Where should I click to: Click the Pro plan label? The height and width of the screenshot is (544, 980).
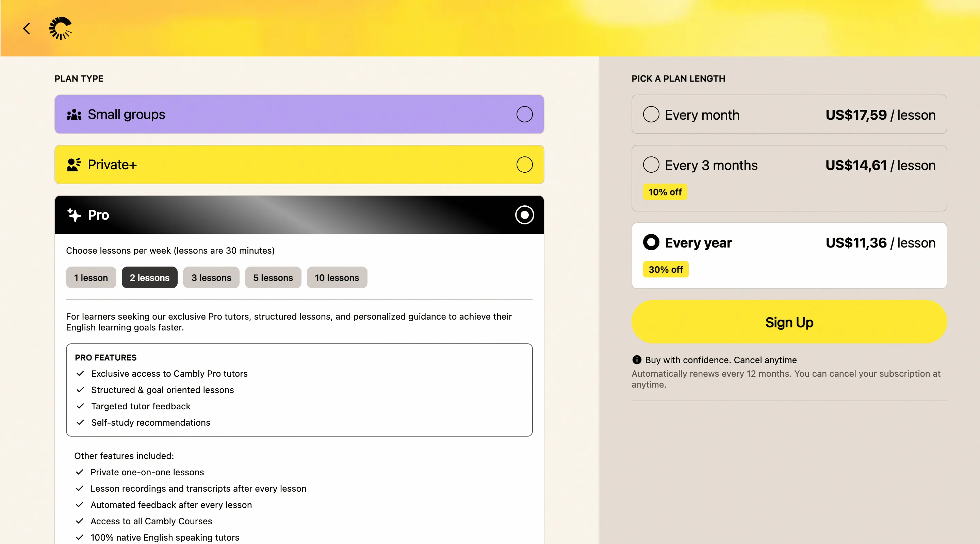pyautogui.click(x=99, y=215)
